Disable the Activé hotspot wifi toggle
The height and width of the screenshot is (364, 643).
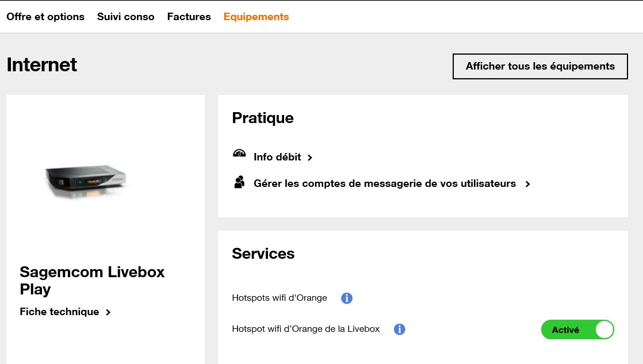pyautogui.click(x=577, y=329)
